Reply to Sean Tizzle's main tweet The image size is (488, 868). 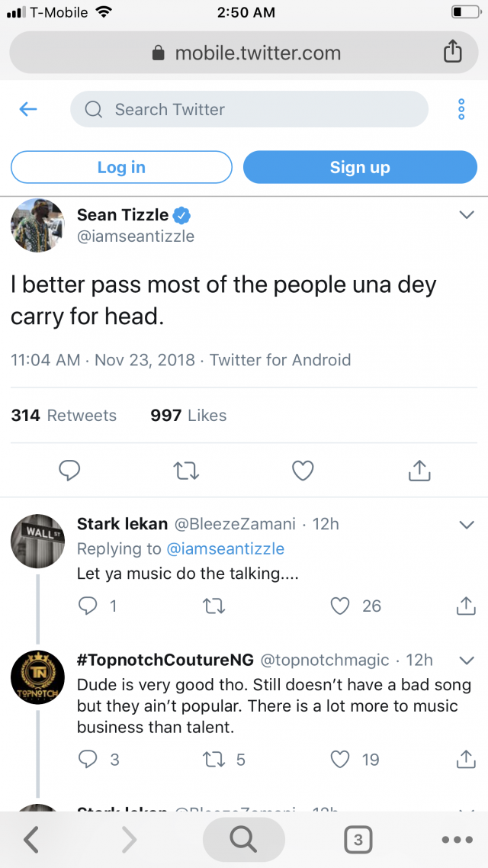(x=69, y=471)
